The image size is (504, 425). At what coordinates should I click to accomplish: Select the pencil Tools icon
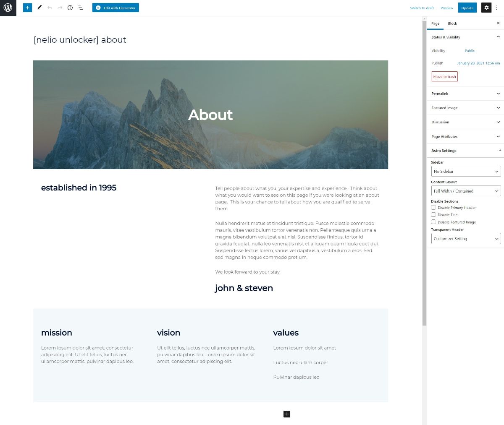(39, 8)
